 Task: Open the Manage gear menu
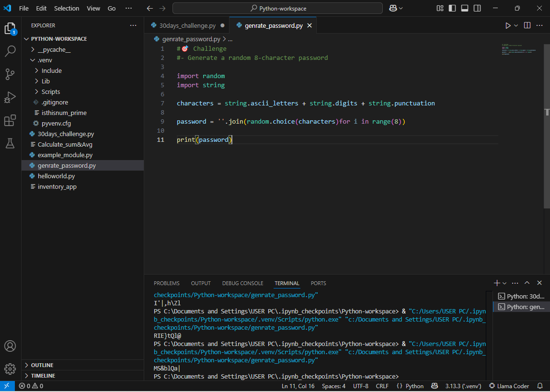click(10, 369)
